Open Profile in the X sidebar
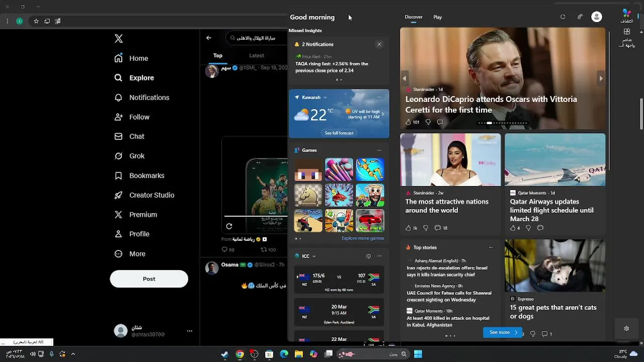Viewport: 644px width, 362px height. click(132, 234)
